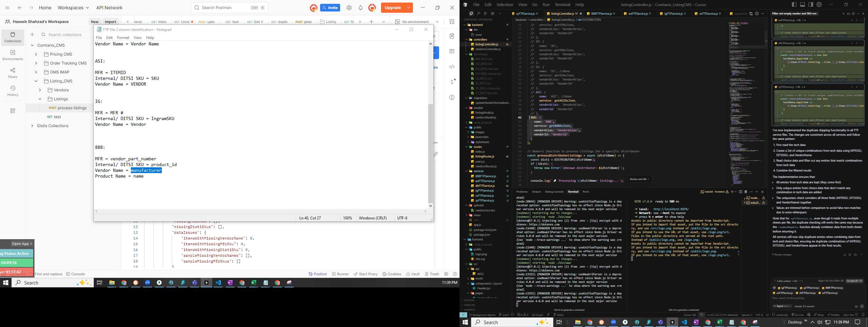Screen dimensions: 868x327
Task: Expand Order Tracking CMS folder
Action: [36, 63]
